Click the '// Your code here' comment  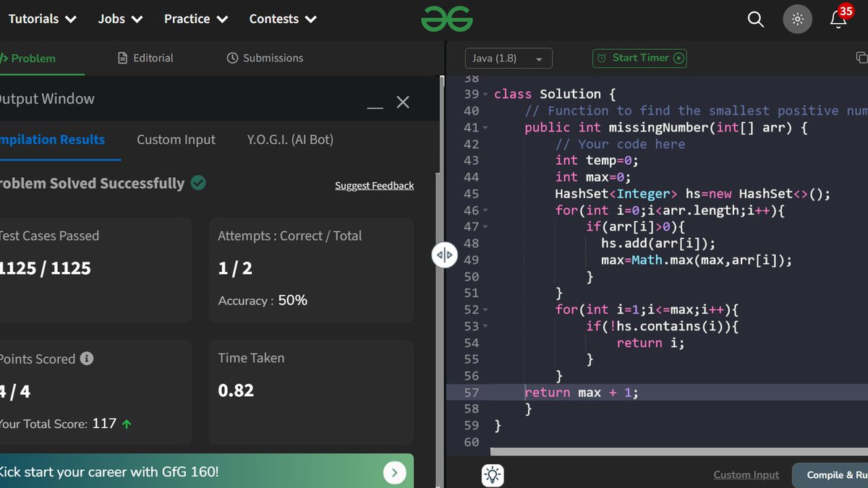point(620,144)
